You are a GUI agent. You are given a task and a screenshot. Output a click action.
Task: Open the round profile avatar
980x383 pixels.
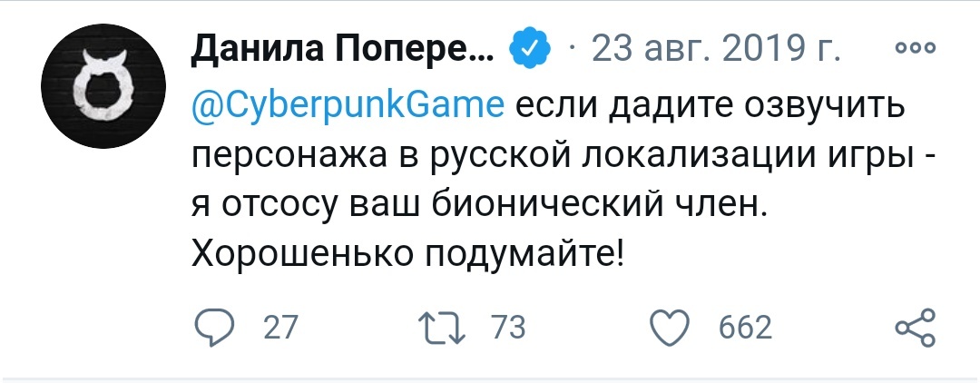102,89
